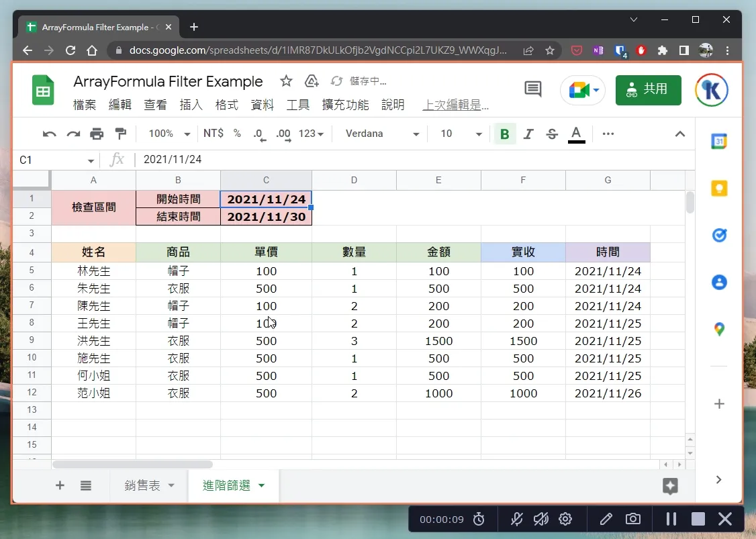
Task: Open a new Chrome tab
Action: [194, 27]
